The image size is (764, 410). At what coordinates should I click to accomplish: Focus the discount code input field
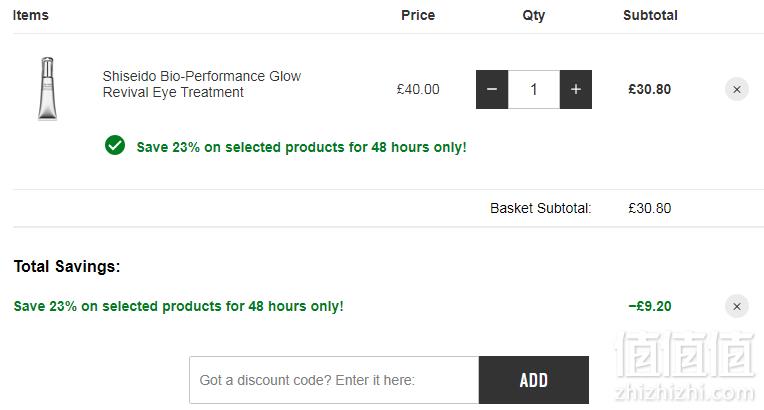[334, 380]
